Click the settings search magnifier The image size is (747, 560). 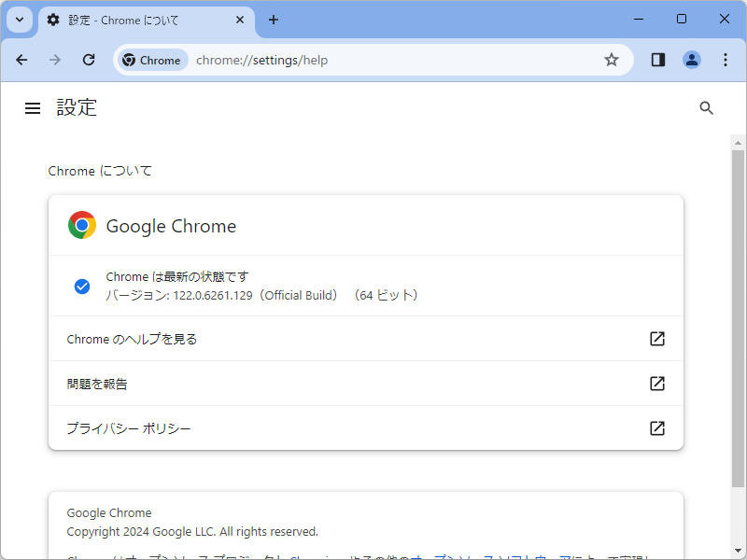706,107
